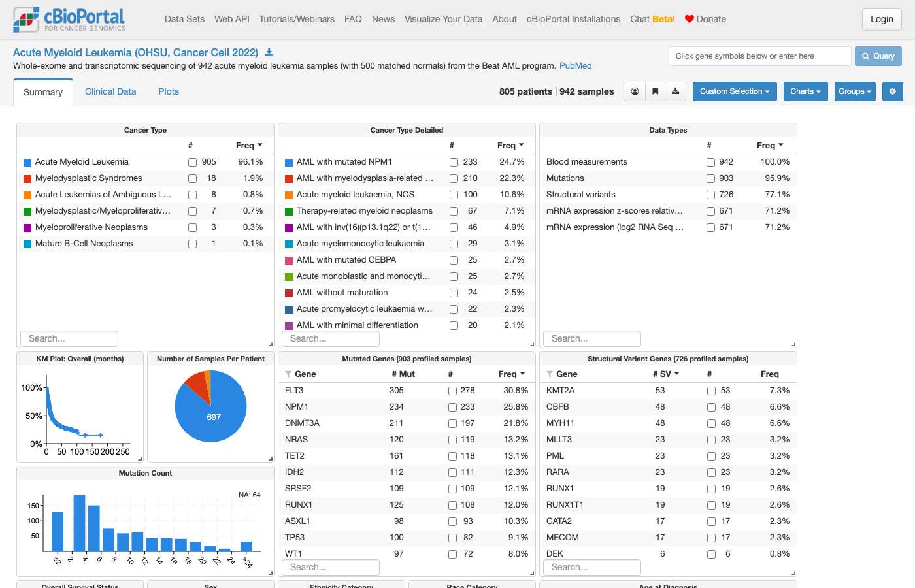Viewport: 915px width, 588px height.
Task: Click the bookmark icon in the toolbar
Action: (655, 91)
